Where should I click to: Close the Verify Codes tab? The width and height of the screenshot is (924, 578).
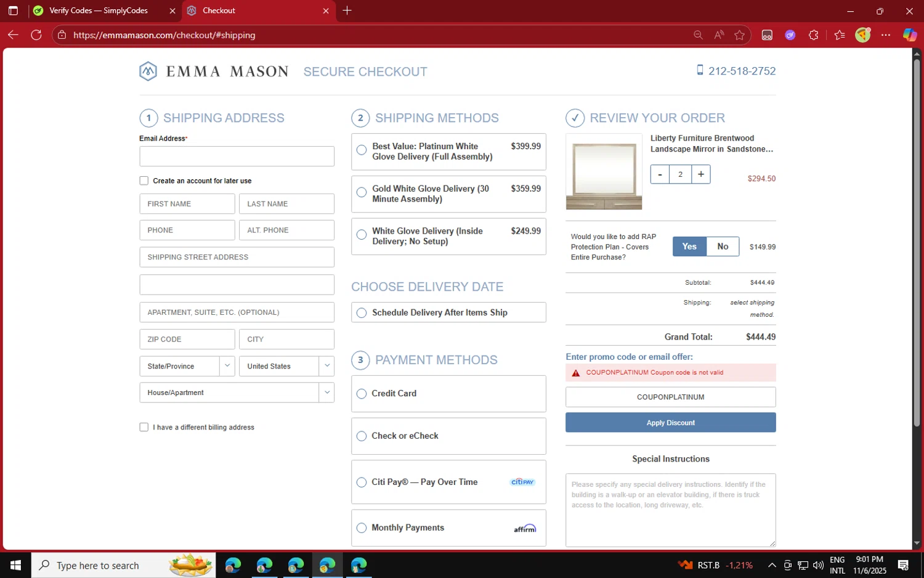(x=172, y=10)
